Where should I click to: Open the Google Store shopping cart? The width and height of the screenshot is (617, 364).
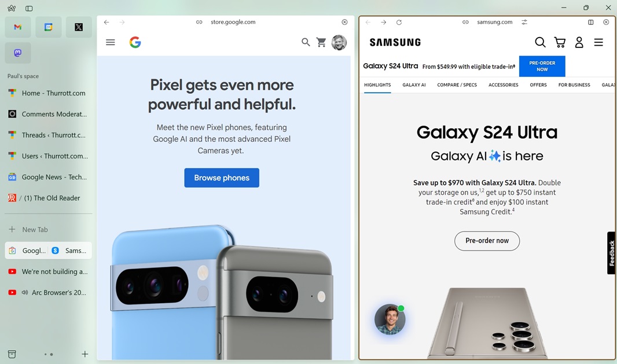click(321, 42)
